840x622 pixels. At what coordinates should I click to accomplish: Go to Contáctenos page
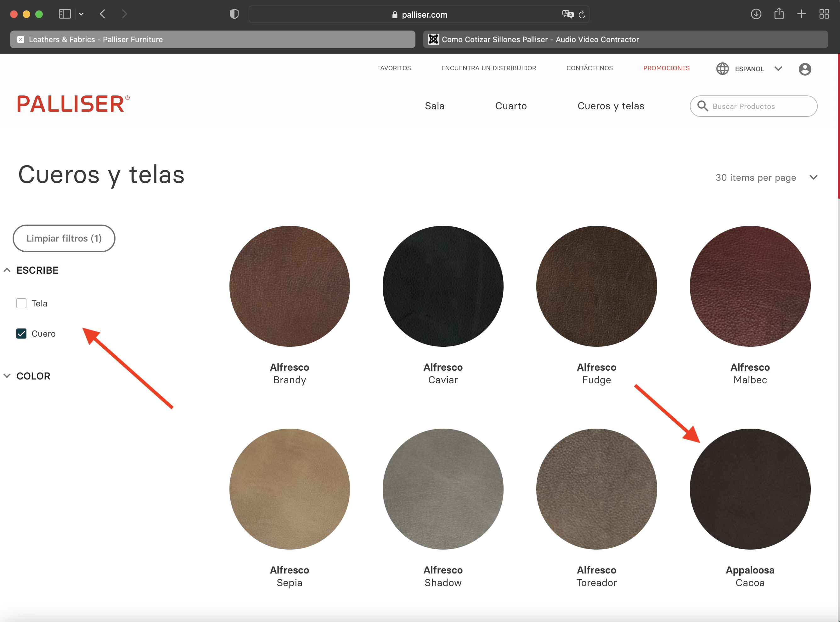[x=589, y=68]
